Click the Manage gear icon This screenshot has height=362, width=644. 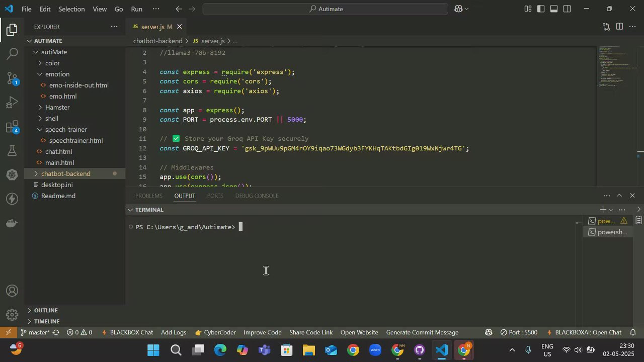point(13,315)
